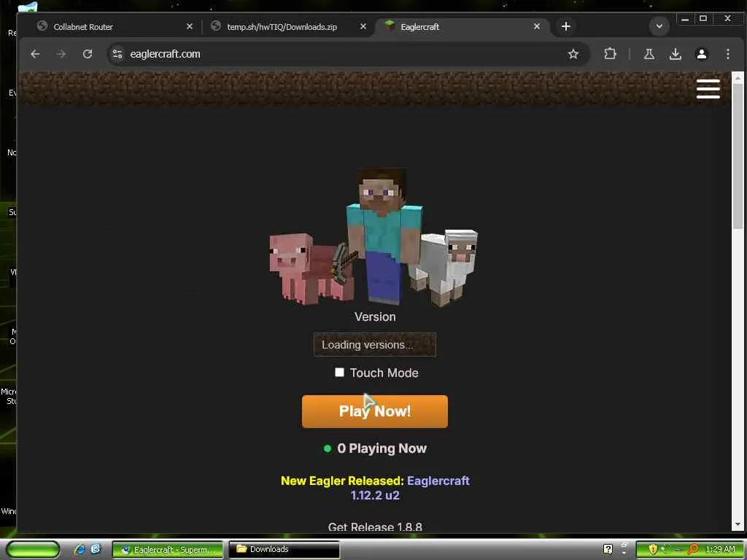
Task: Reload the eaglercraft.com page
Action: (88, 54)
